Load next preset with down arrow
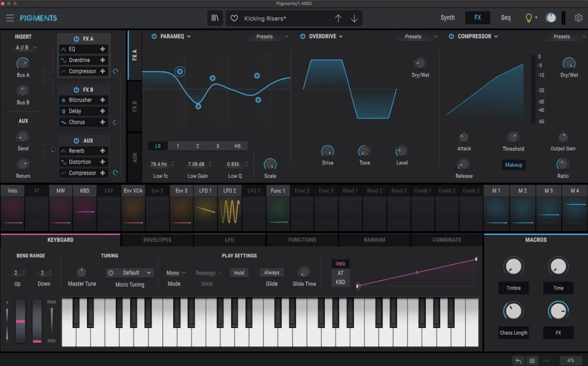Image resolution: width=588 pixels, height=366 pixels. pos(354,19)
